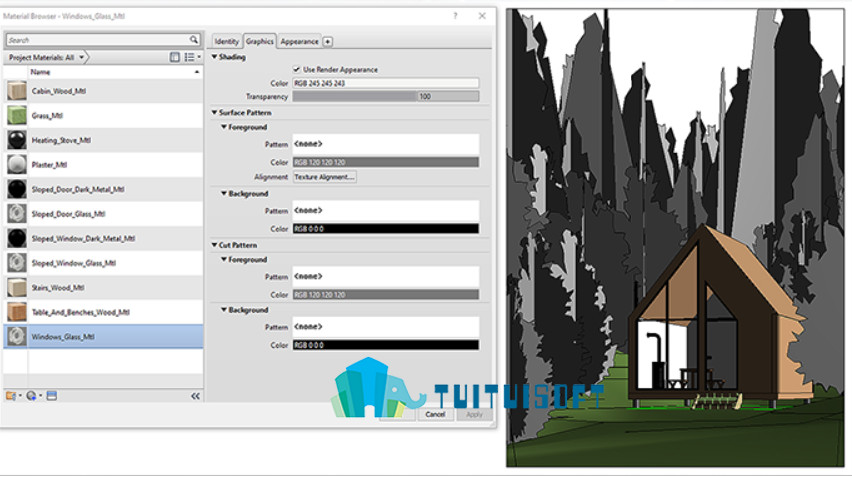This screenshot has height=477, width=852.
Task: Collapse Cut Pattern Background subsection
Action: click(x=224, y=310)
